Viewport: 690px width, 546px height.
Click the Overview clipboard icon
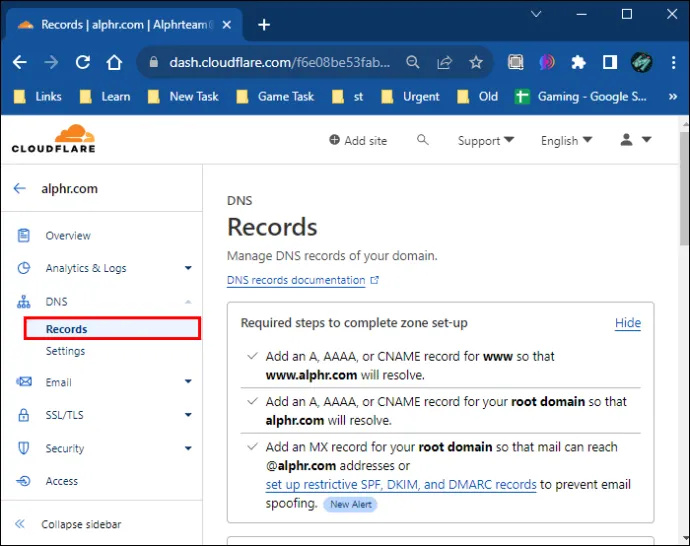click(23, 235)
